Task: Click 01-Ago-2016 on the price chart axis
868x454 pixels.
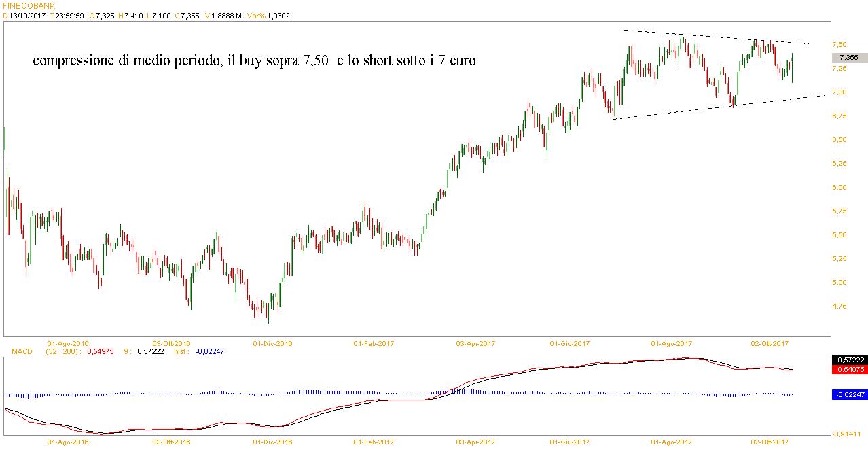Action: 68,343
